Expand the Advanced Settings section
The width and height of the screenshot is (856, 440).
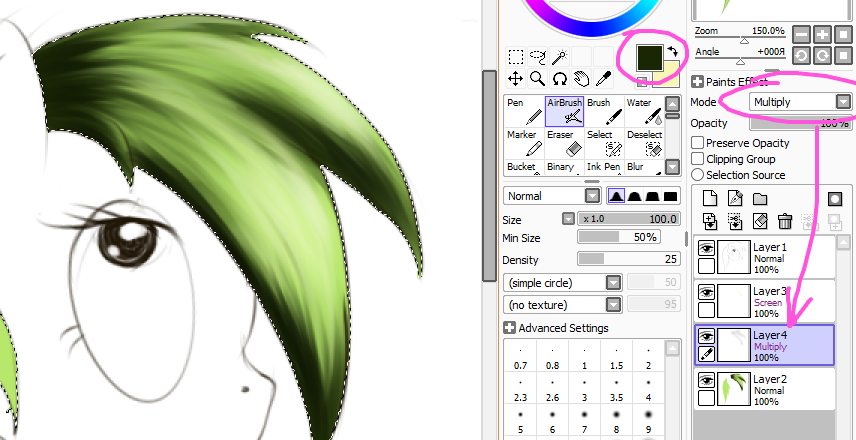tap(509, 328)
